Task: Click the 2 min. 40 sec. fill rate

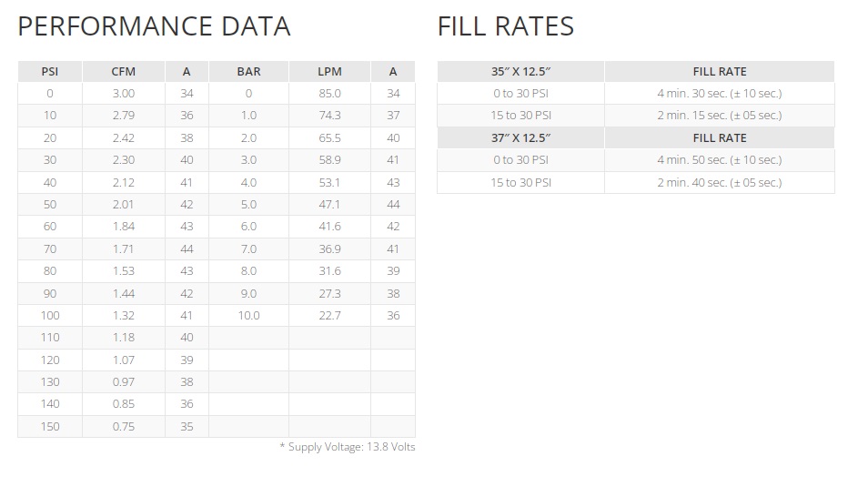Action: click(719, 182)
